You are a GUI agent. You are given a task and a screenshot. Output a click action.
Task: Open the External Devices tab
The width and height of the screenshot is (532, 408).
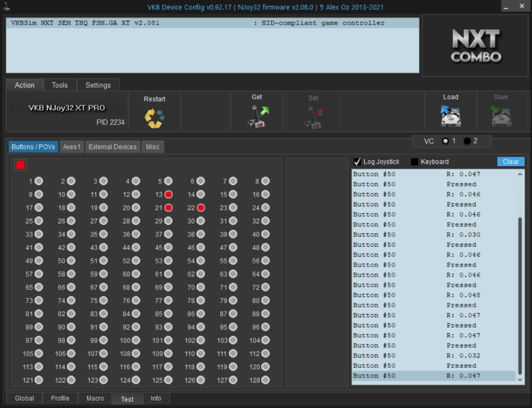click(112, 147)
